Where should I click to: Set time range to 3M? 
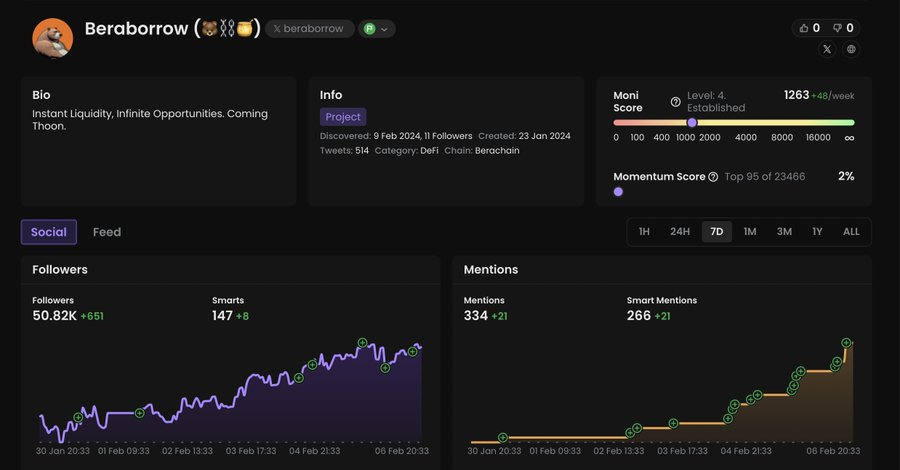tap(784, 232)
